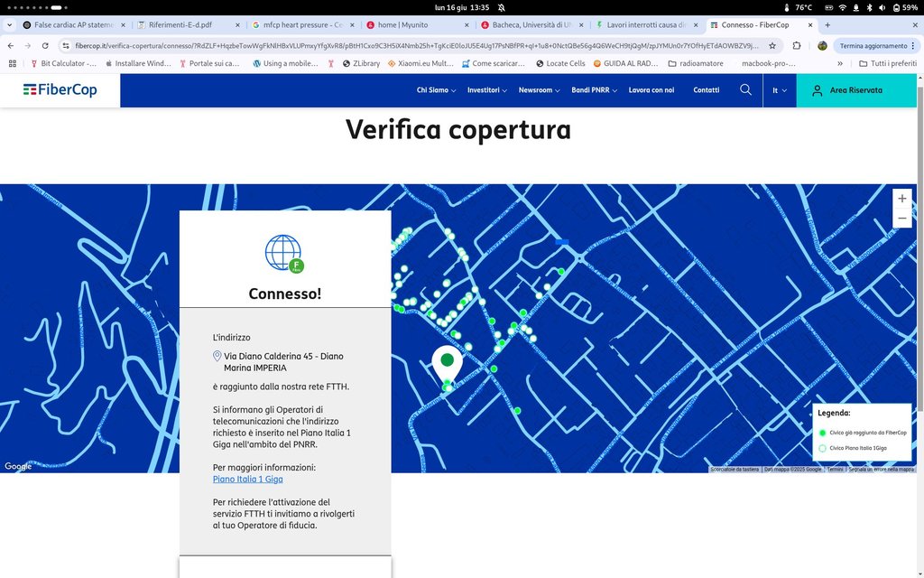Open the browser extensions puzzle icon

pos(797,45)
